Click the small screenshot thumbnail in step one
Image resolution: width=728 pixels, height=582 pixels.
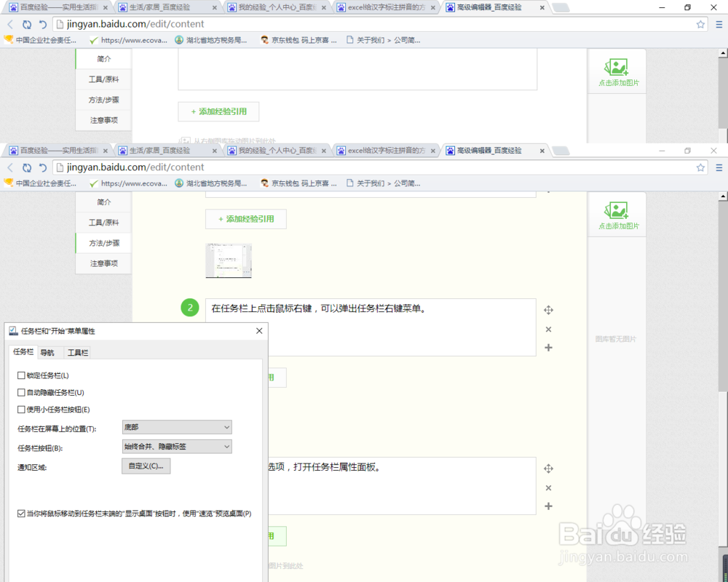coord(229,260)
